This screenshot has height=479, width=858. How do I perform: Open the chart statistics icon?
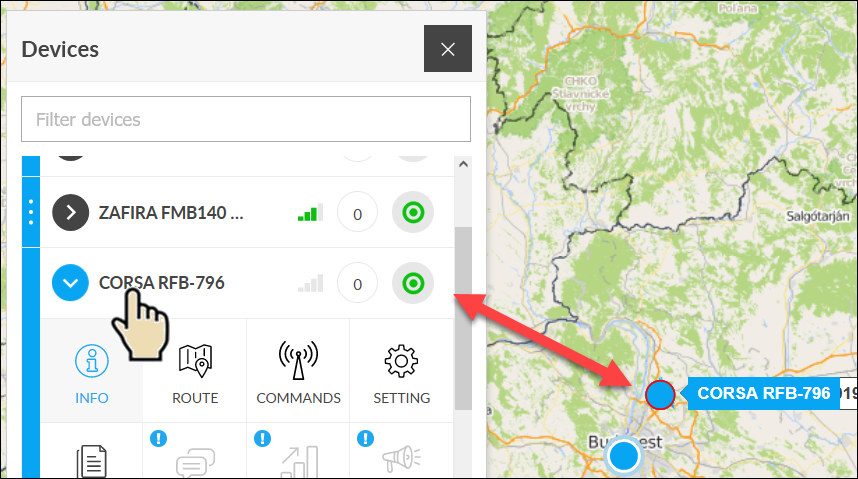click(299, 461)
